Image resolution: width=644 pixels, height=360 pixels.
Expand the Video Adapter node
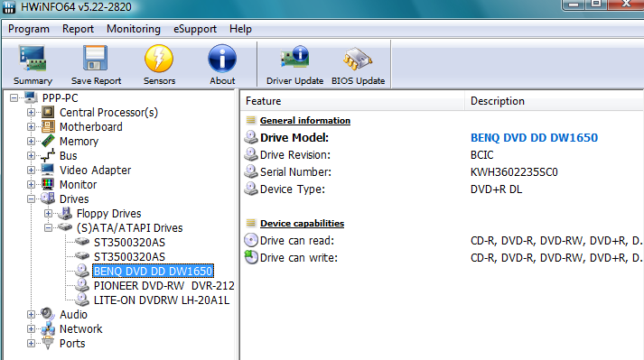tap(31, 170)
